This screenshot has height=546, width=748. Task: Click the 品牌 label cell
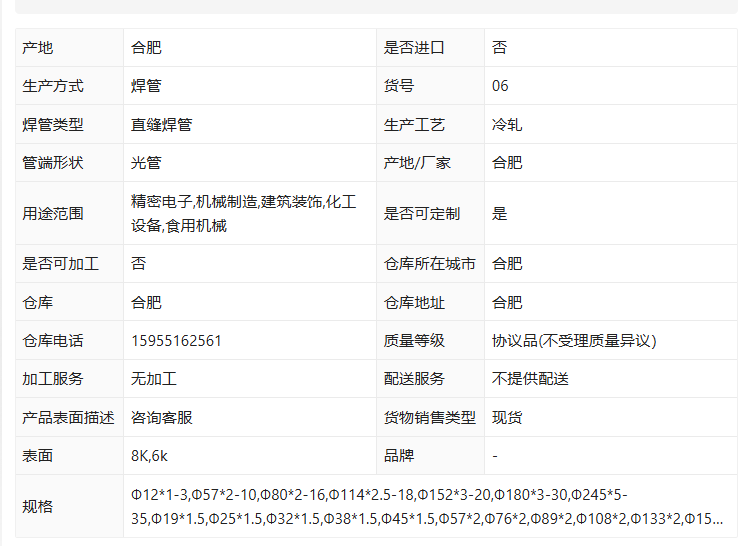(x=430, y=456)
